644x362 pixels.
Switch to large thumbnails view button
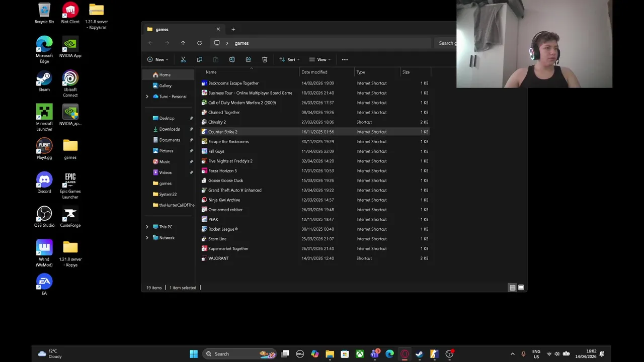click(521, 288)
